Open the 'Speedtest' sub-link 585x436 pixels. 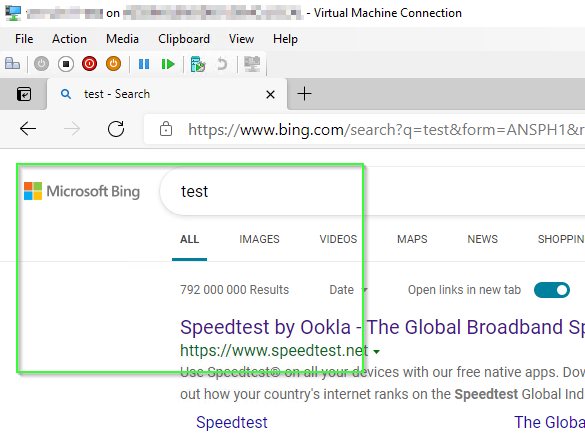(232, 422)
